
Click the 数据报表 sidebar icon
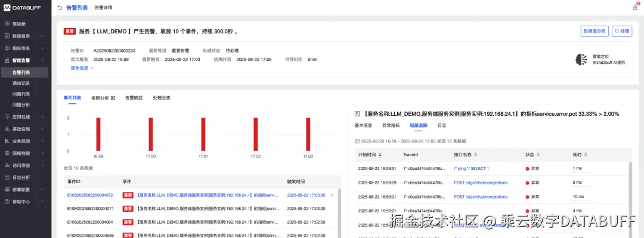pos(7,36)
